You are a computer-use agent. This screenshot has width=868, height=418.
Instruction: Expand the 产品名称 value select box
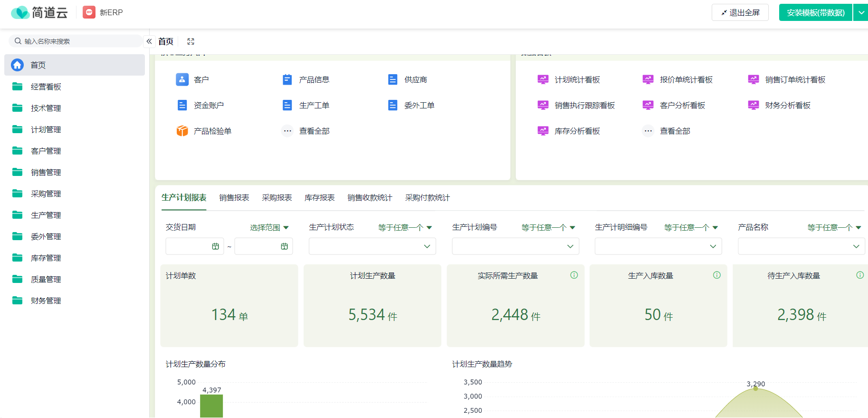[x=801, y=246]
